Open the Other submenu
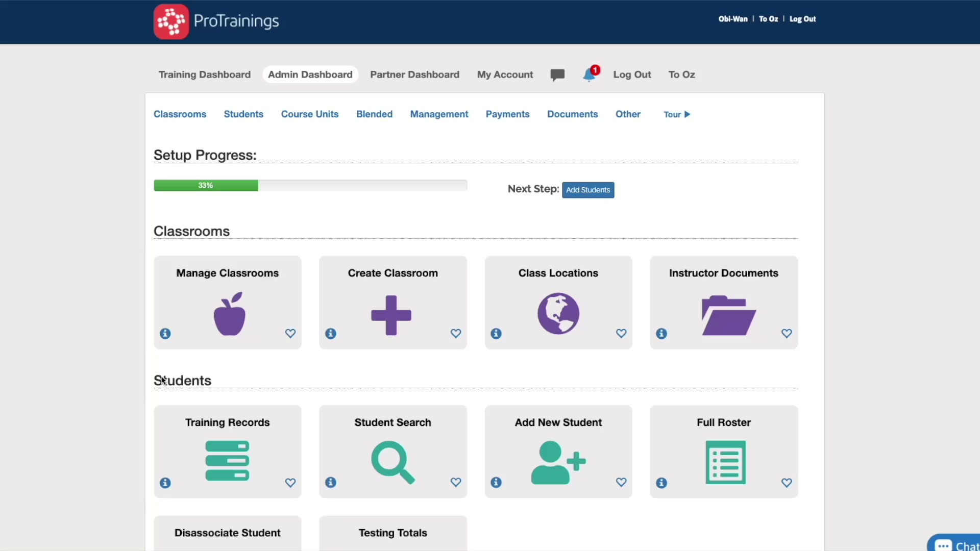Viewport: 980px width, 551px height. [x=628, y=114]
